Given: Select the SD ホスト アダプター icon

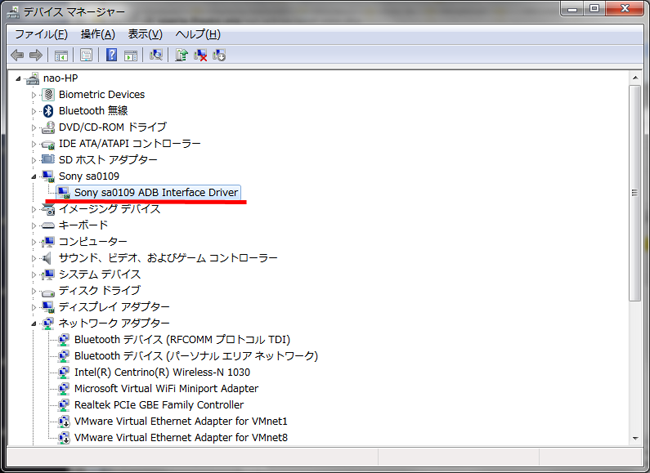Looking at the screenshot, I should 48,160.
